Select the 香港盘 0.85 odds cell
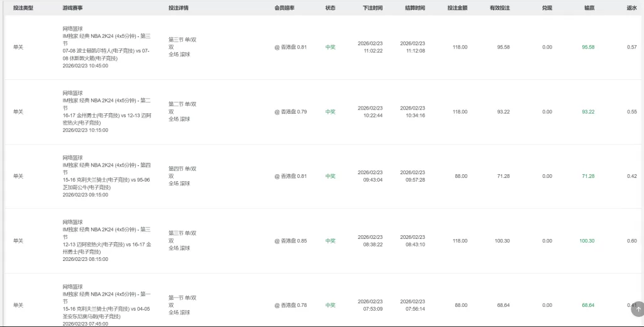 pyautogui.click(x=291, y=241)
